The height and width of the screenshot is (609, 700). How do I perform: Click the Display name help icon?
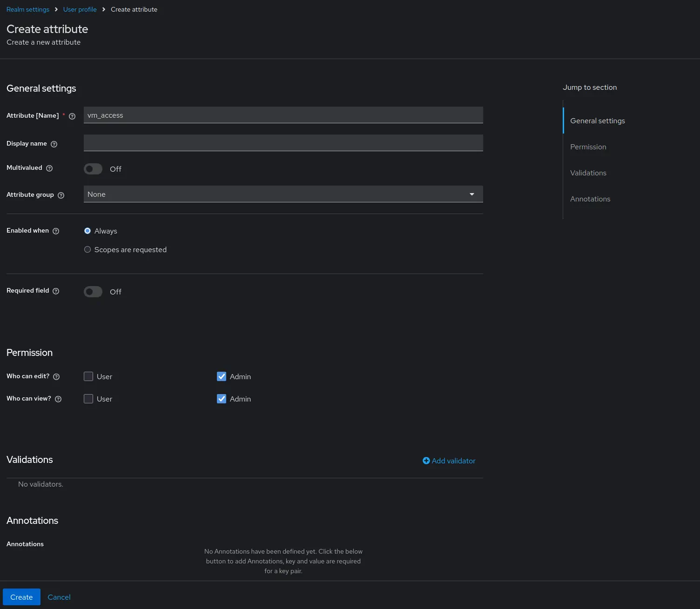[x=54, y=144]
